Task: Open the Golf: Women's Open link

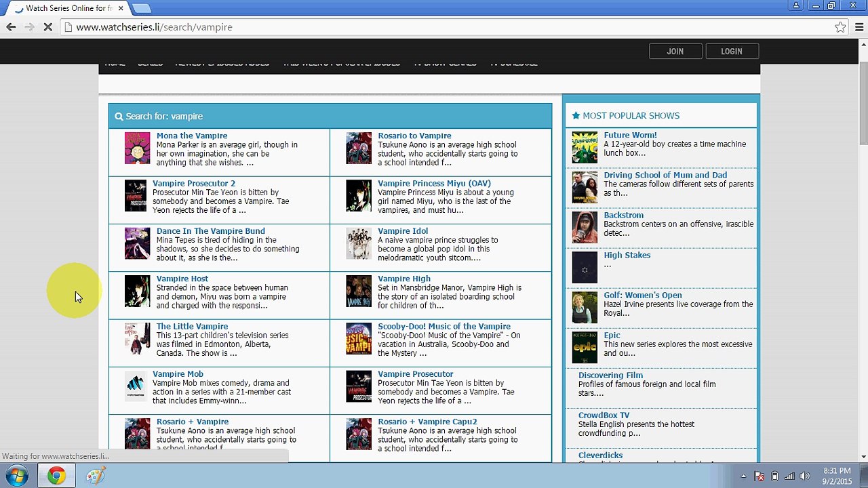Action: (x=643, y=296)
